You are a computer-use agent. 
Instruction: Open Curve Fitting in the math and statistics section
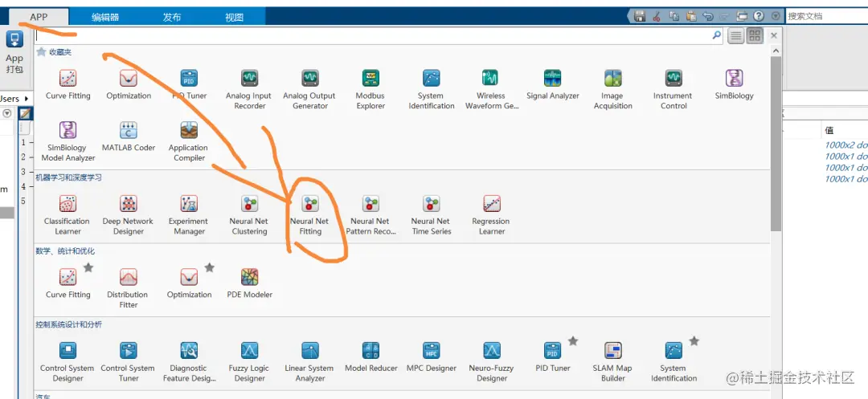pos(68,283)
